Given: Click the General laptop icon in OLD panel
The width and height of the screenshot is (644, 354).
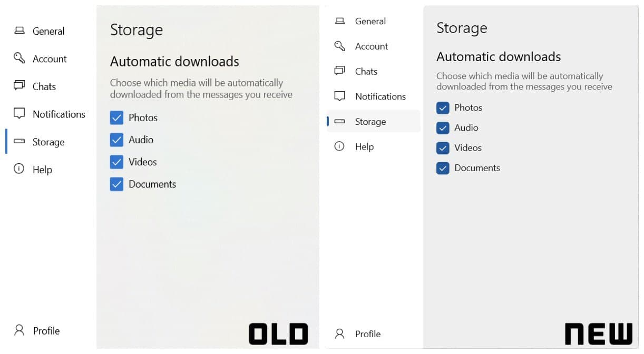Looking at the screenshot, I should point(19,31).
